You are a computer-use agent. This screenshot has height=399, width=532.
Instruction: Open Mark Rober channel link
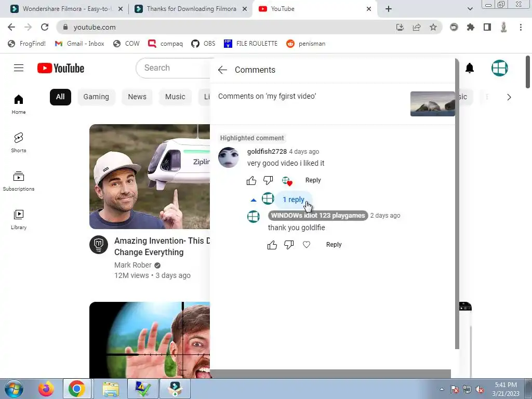click(133, 265)
